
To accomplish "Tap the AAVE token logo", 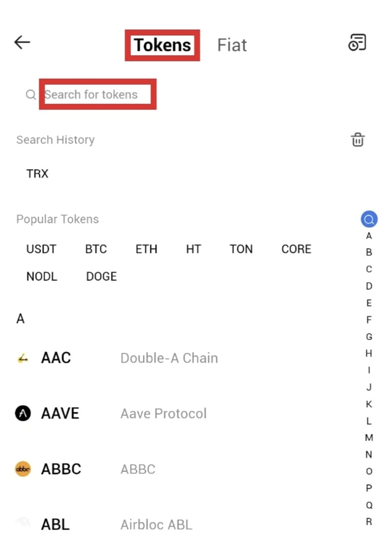I will (23, 413).
